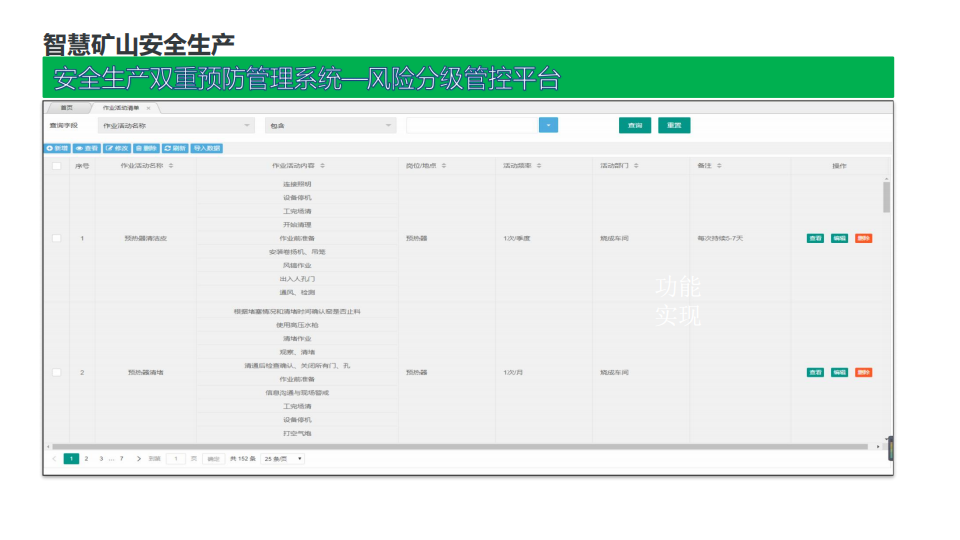The width and height of the screenshot is (960, 540).
Task: Select page 2 in pagination
Action: click(86, 459)
